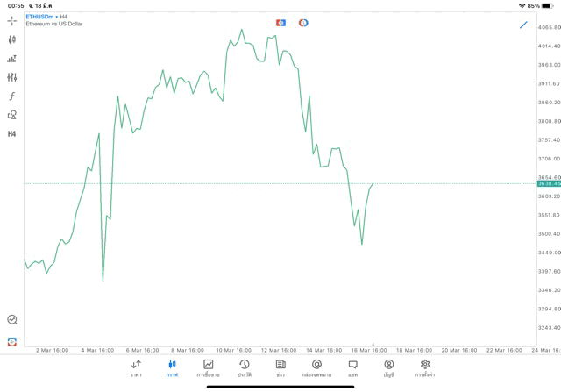
Task: Open the บัญชี (Accounts) section
Action: click(x=388, y=368)
